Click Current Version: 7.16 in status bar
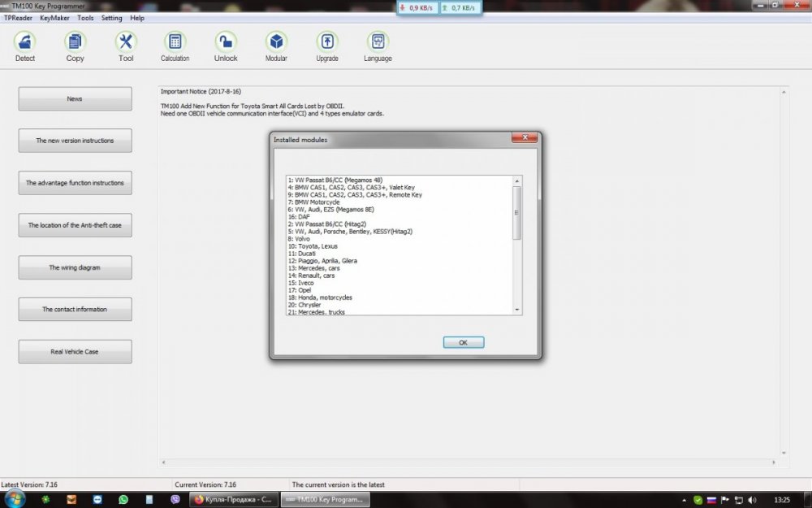 click(x=205, y=484)
